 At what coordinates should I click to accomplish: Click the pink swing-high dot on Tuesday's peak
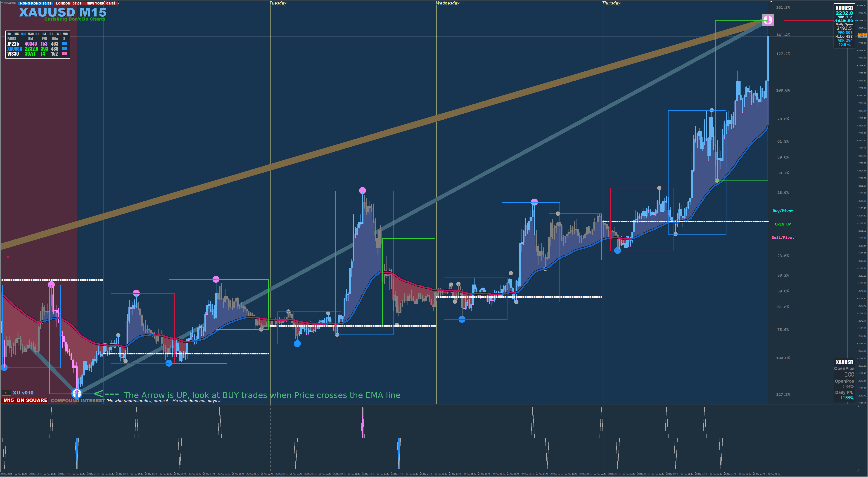coord(362,191)
